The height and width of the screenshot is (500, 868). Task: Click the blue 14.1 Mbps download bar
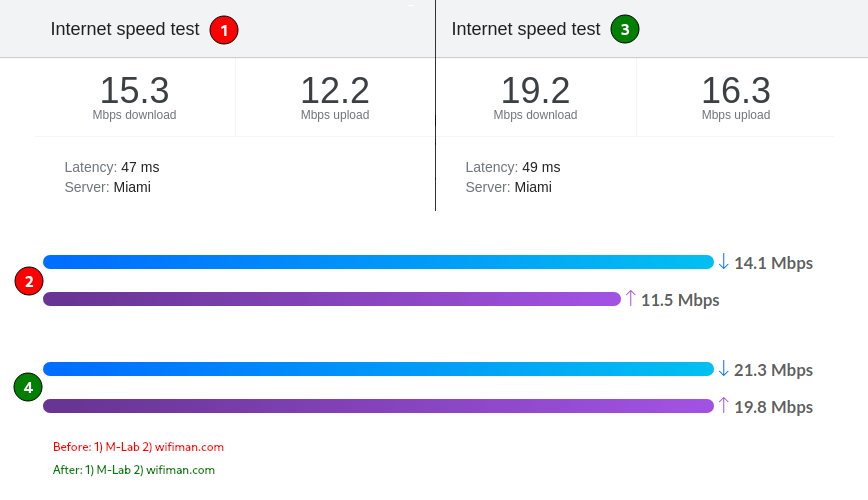[379, 262]
